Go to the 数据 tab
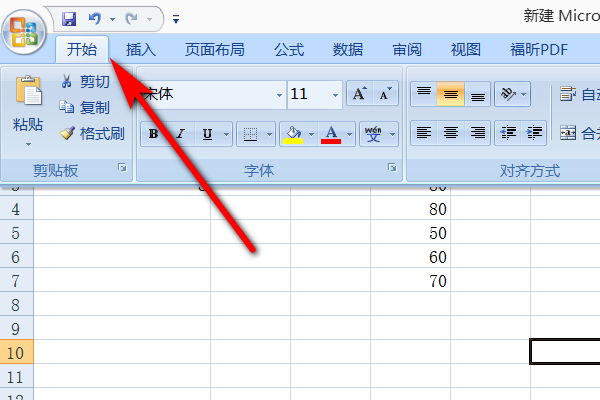600x400 pixels. click(x=347, y=50)
